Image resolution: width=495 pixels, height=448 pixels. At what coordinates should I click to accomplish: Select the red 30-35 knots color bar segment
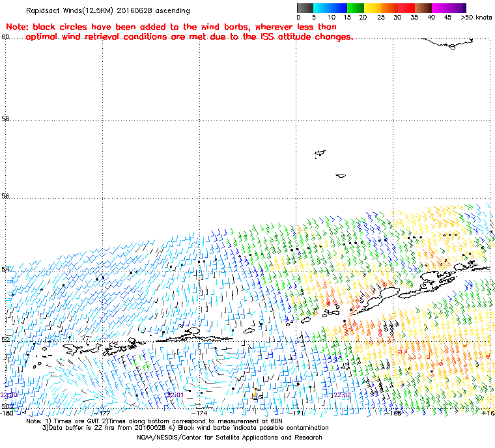pos(406,8)
